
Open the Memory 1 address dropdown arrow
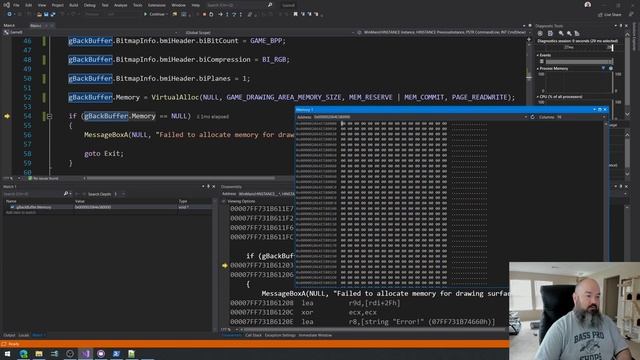(526, 117)
